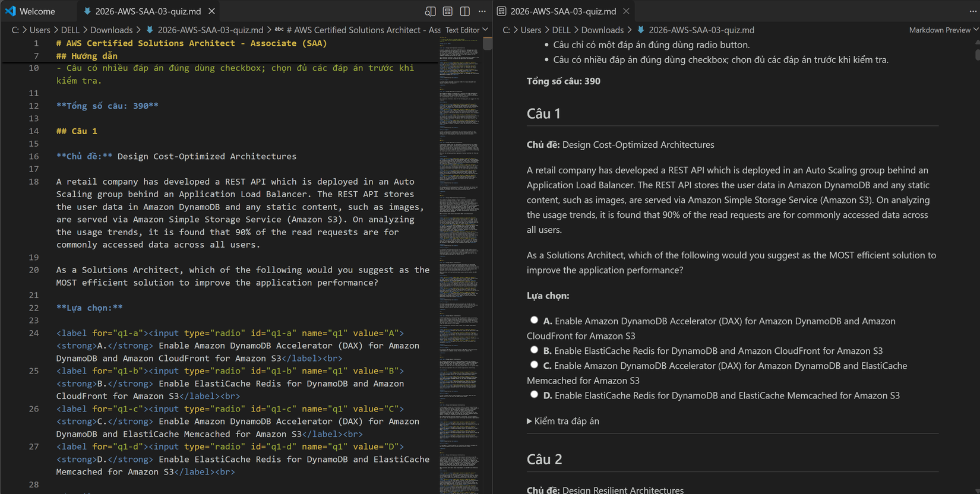Open the Markdown Preview dropdown
Image resolution: width=980 pixels, height=494 pixels.
(x=943, y=30)
